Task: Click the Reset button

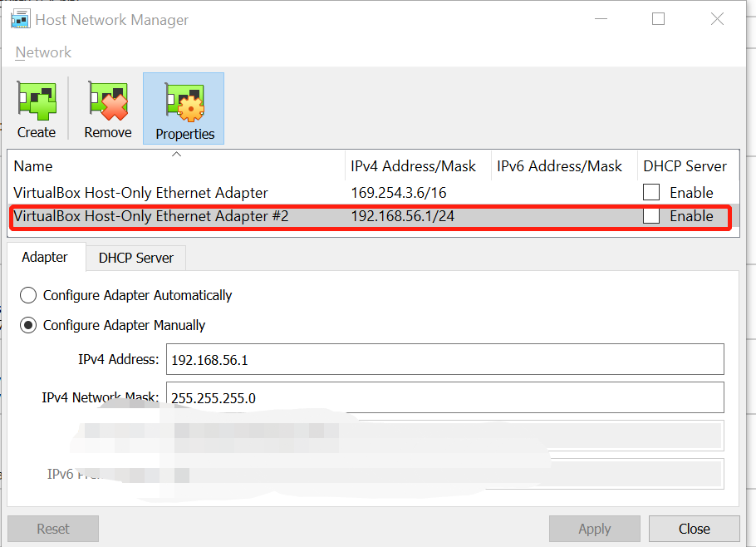Action: (x=52, y=529)
